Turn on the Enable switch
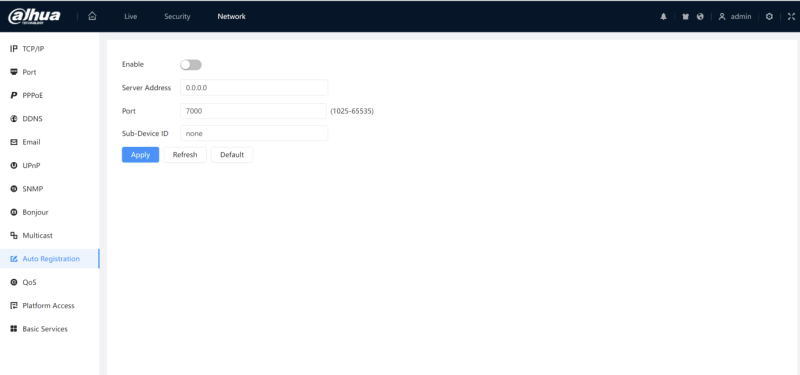 click(x=191, y=65)
